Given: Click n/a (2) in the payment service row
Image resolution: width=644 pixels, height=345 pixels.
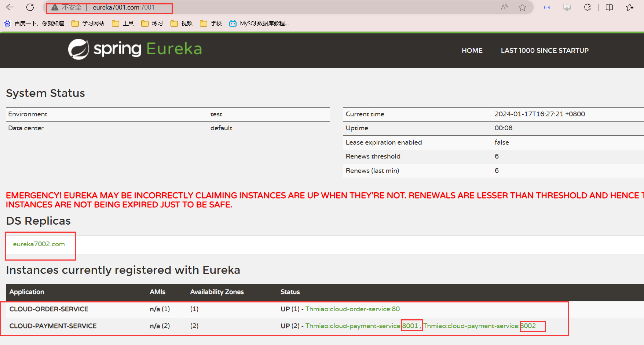Looking at the screenshot, I should point(160,326).
